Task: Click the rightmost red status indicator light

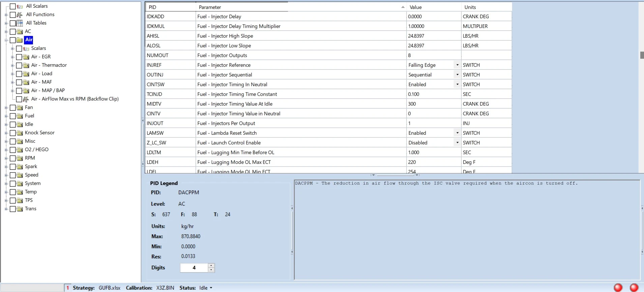Action: pyautogui.click(x=634, y=288)
